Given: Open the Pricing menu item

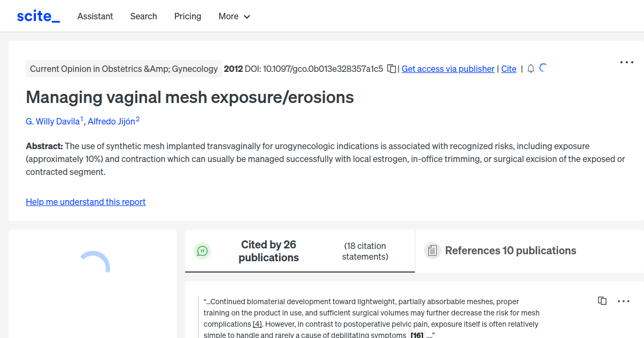Looking at the screenshot, I should (x=187, y=17).
